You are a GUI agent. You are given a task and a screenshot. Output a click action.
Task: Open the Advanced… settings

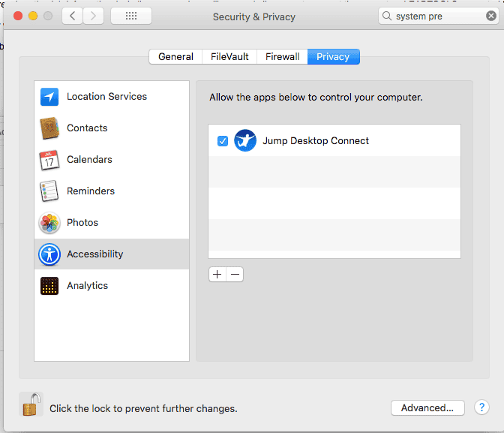(427, 408)
